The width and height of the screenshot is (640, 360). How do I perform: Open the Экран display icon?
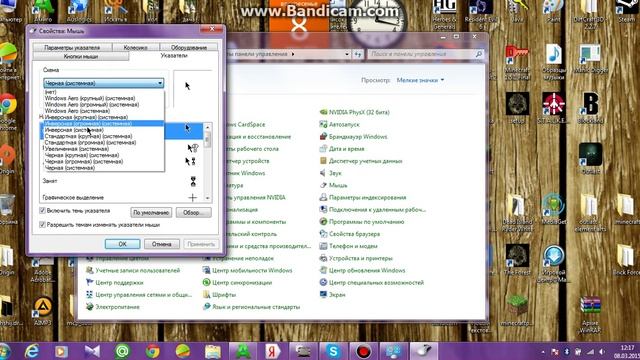coord(323,295)
